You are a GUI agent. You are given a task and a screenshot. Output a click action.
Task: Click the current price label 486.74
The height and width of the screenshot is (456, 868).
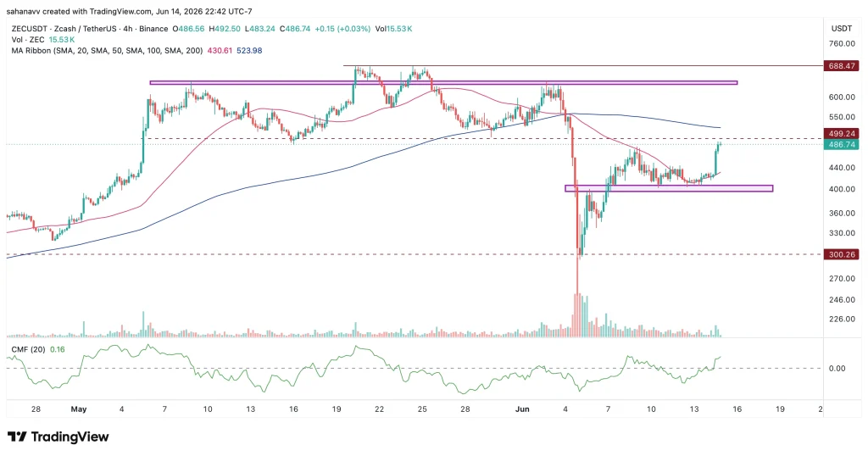pyautogui.click(x=842, y=144)
